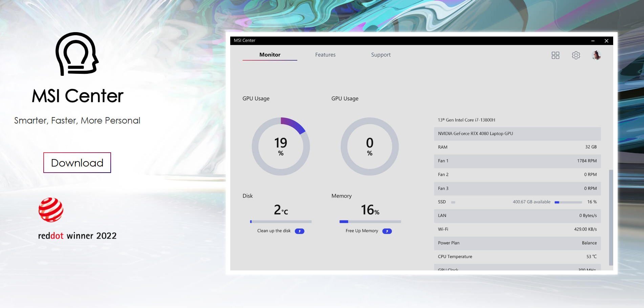
Task: Click the 16 % SSD value
Action: (x=592, y=202)
